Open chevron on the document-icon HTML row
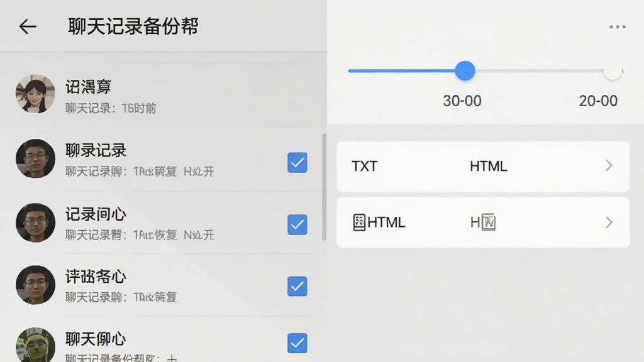 609,222
